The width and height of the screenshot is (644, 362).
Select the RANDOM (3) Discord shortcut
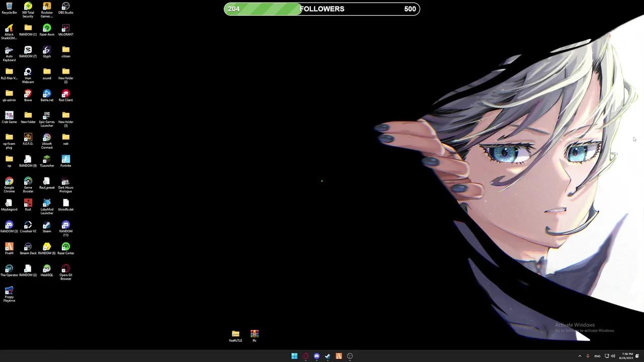pyautogui.click(x=9, y=227)
